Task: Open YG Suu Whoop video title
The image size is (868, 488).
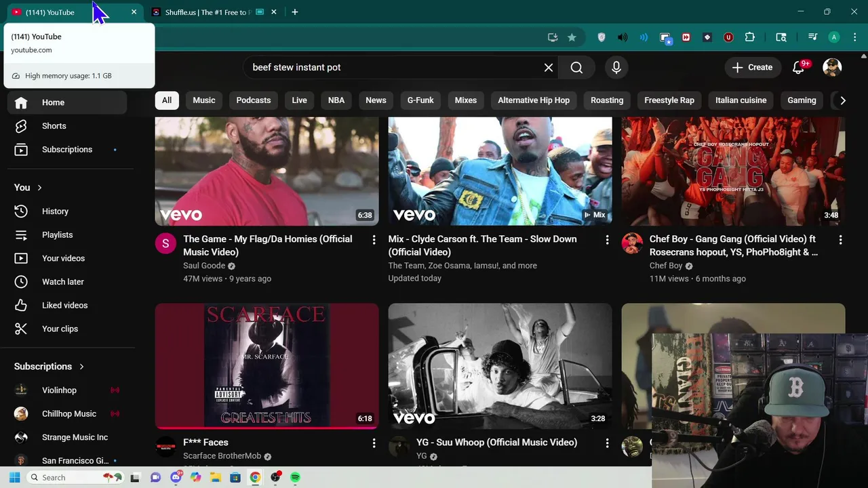Action: (x=497, y=443)
